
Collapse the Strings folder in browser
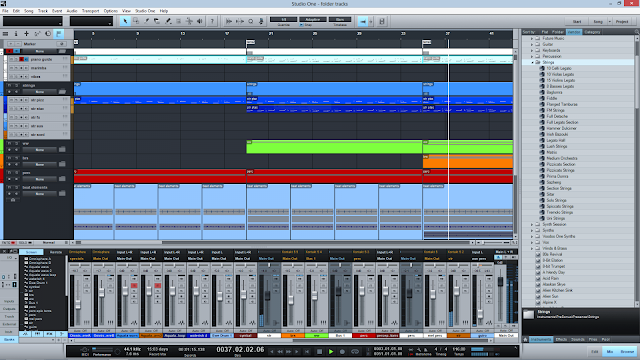coord(532,62)
